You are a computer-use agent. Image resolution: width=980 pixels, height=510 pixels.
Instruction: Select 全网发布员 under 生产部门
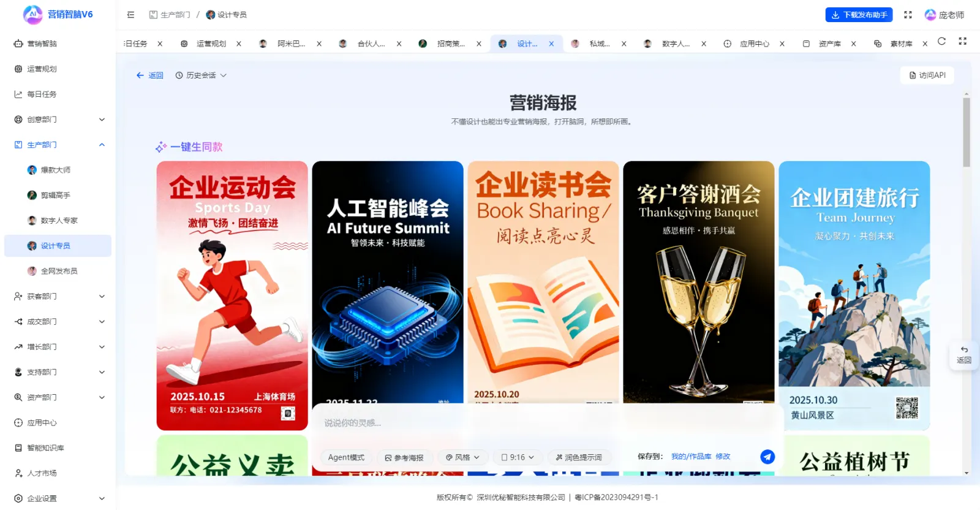(x=58, y=271)
